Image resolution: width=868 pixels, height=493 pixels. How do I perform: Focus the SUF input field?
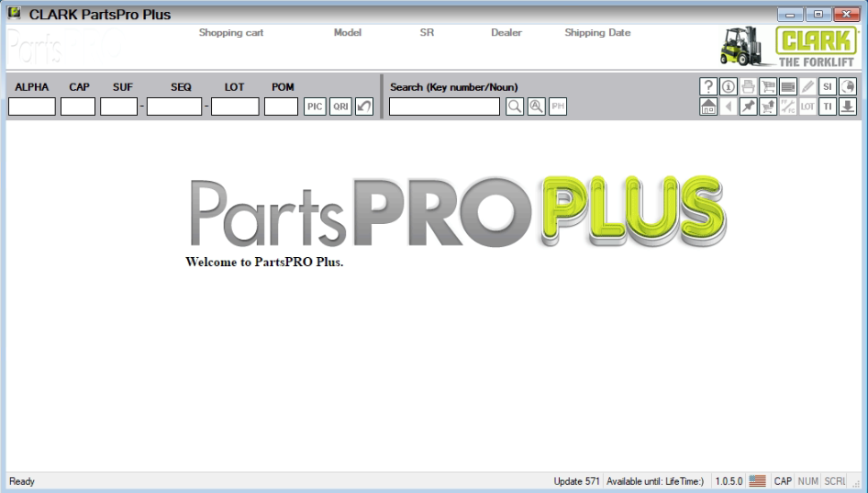[119, 106]
